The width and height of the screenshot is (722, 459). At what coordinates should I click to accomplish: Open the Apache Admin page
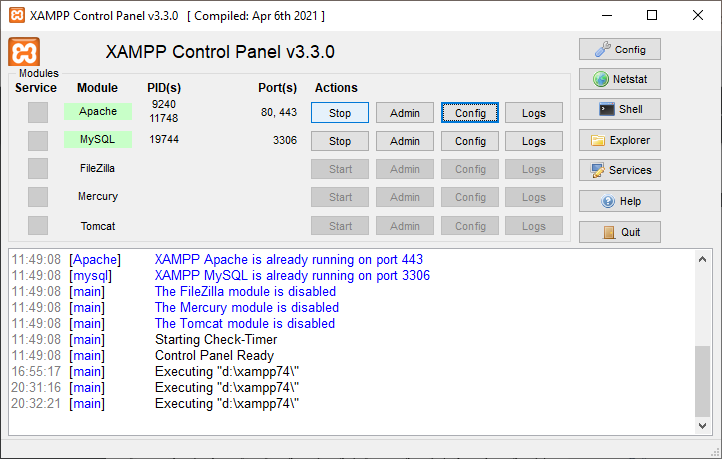point(405,113)
